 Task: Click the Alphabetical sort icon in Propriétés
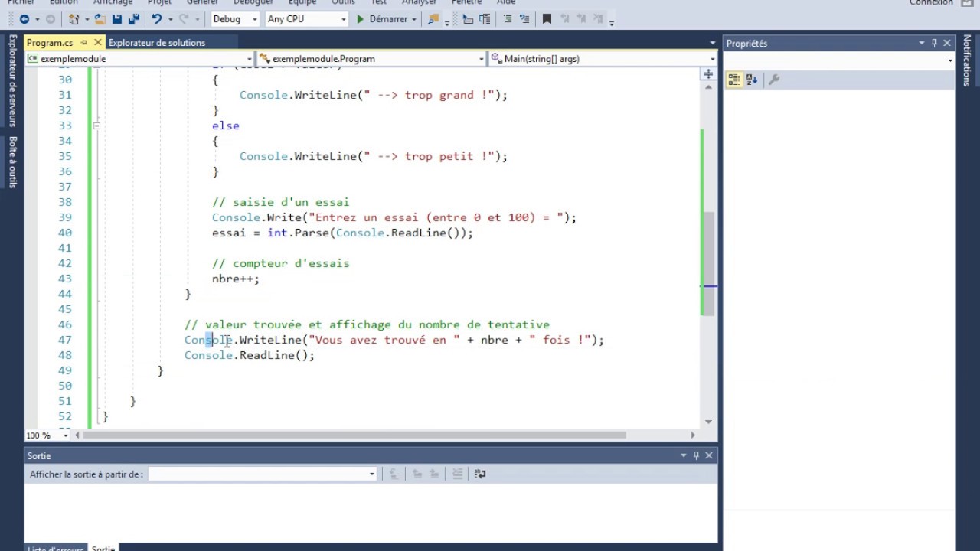click(751, 79)
